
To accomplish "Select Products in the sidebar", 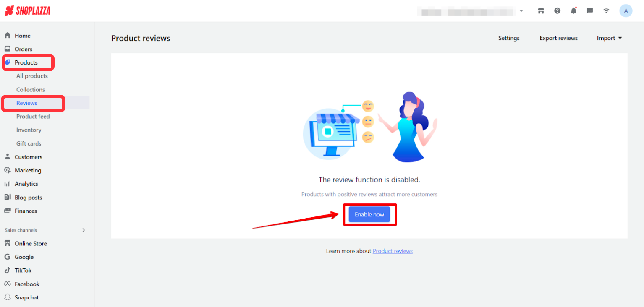I will point(26,62).
